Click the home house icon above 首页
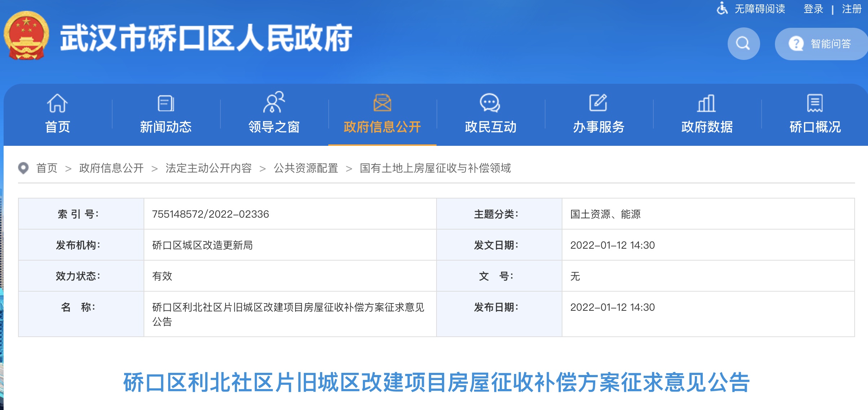 (x=57, y=103)
